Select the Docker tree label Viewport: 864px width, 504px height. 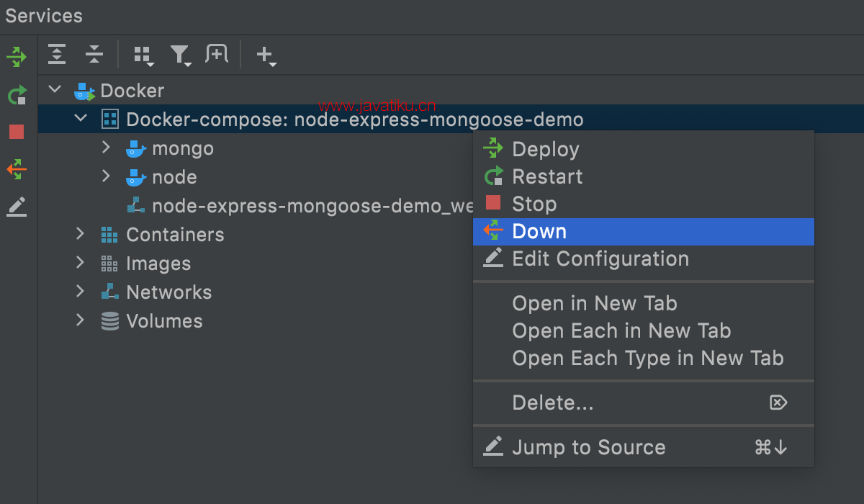pyautogui.click(x=132, y=91)
